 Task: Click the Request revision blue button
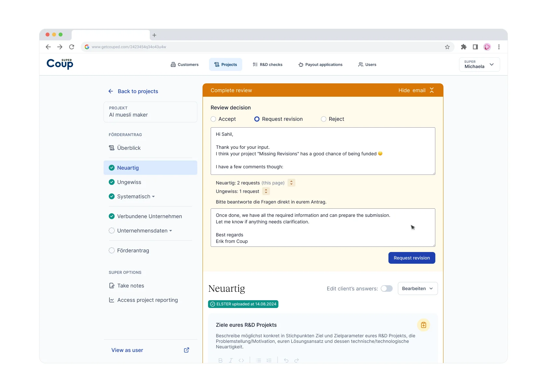(412, 258)
